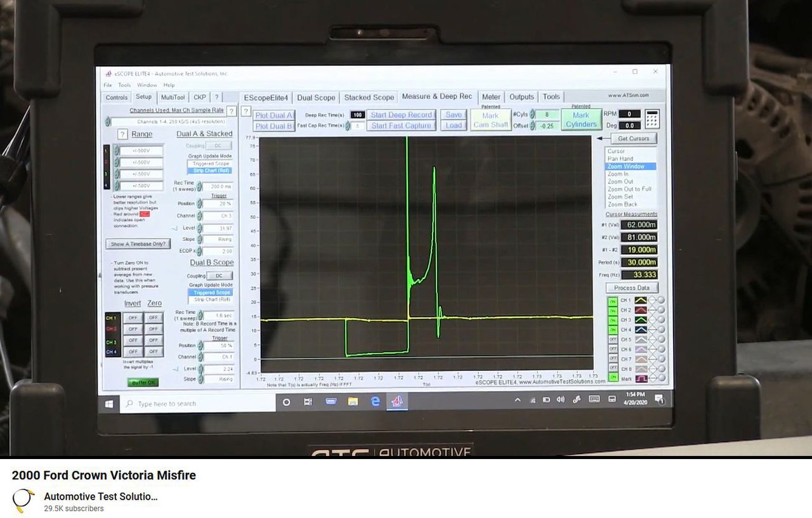This screenshot has height=518, width=812.
Task: Open the on-screen keyboard taskbar app
Action: click(331, 402)
